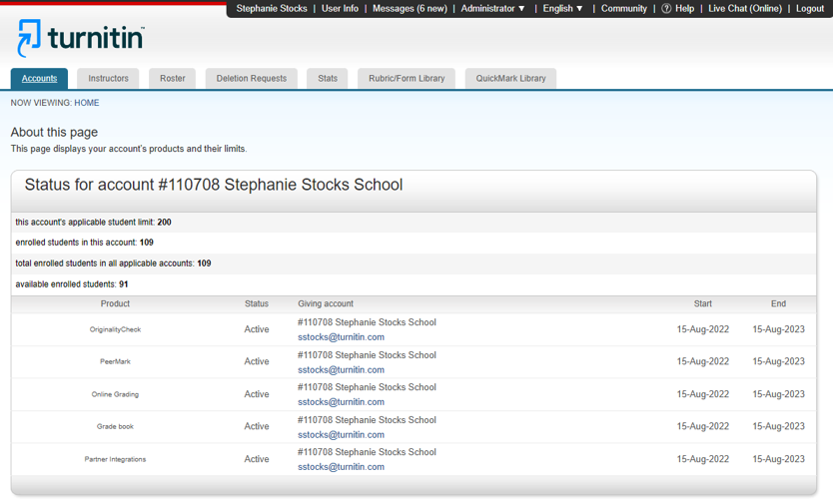Click sstocks@turnitin.com in Online Grading row
833x504 pixels.
tap(341, 402)
